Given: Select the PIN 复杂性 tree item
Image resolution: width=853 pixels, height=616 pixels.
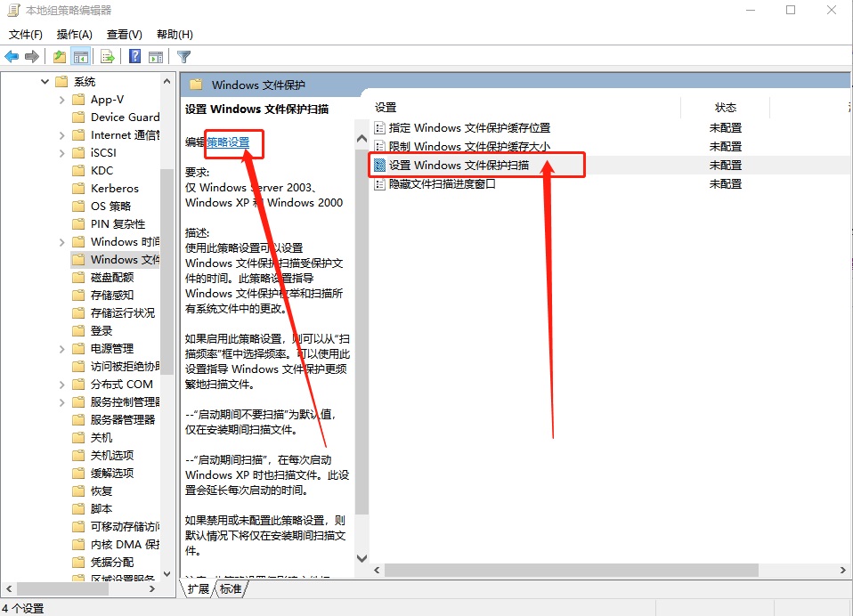Looking at the screenshot, I should pos(118,224).
